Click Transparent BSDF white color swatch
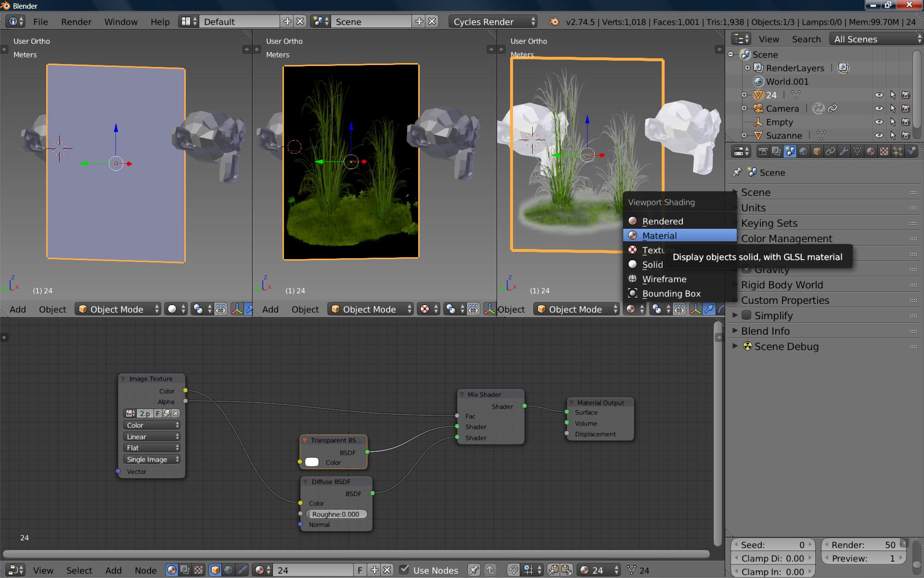The image size is (924, 578). click(x=312, y=462)
